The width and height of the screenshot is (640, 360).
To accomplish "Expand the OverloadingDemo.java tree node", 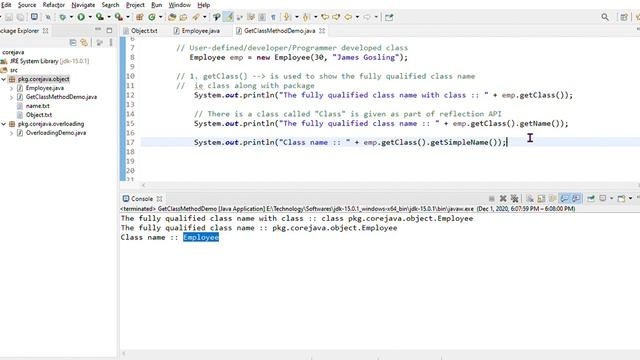I will point(11,133).
